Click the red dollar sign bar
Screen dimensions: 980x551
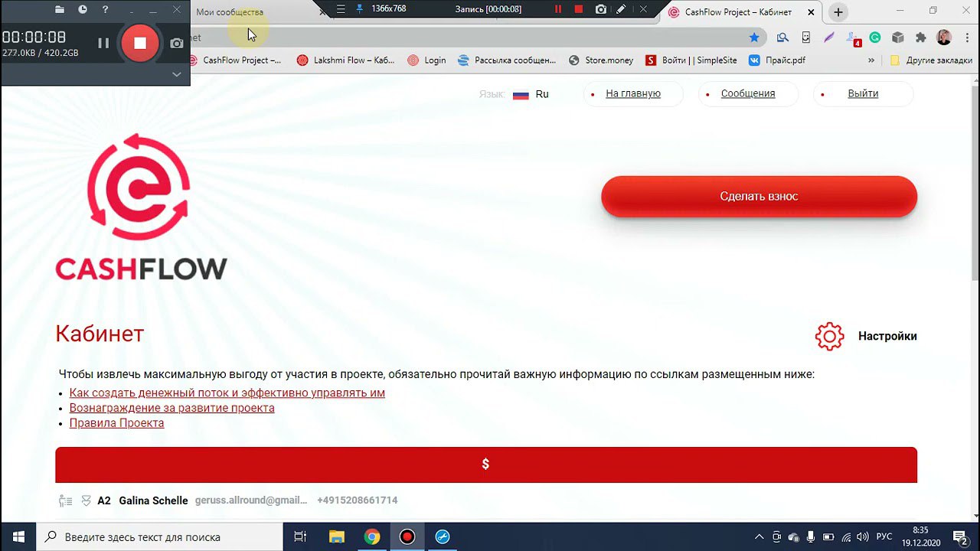pos(486,465)
